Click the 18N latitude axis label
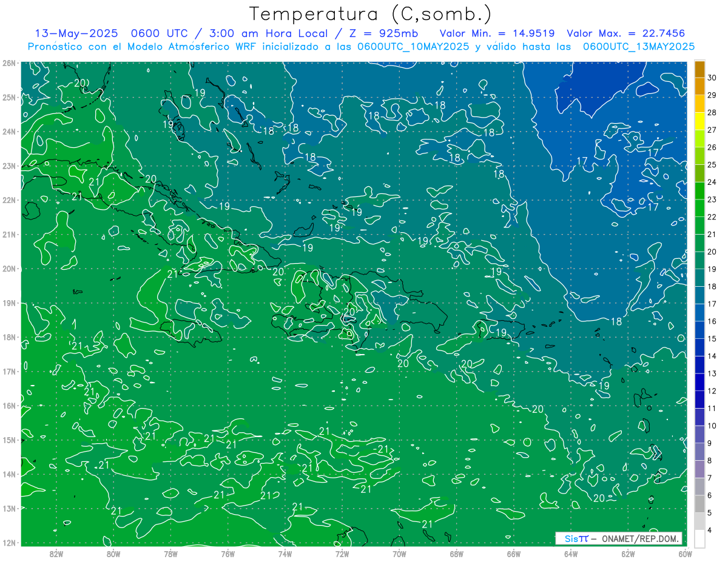The height and width of the screenshot is (562, 728). tap(9, 337)
